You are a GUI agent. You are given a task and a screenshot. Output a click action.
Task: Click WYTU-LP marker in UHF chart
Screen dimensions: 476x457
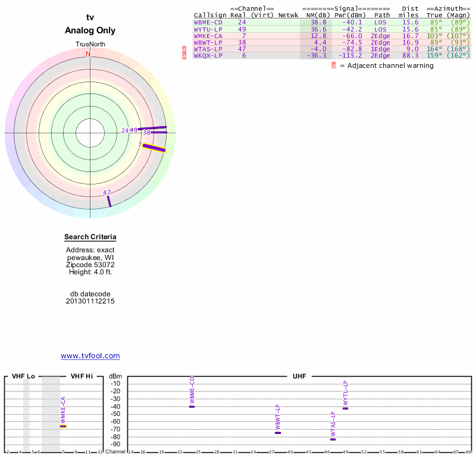click(346, 408)
